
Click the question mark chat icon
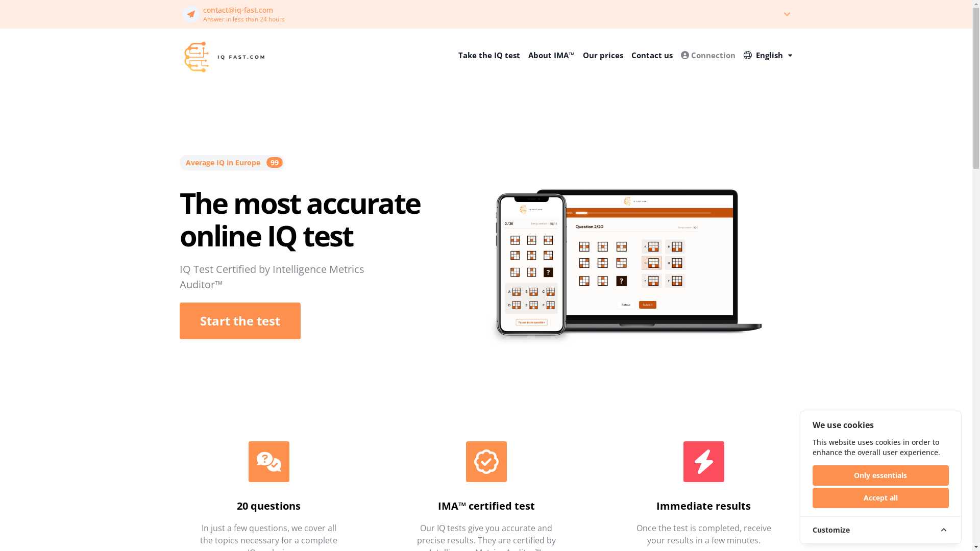tap(268, 462)
